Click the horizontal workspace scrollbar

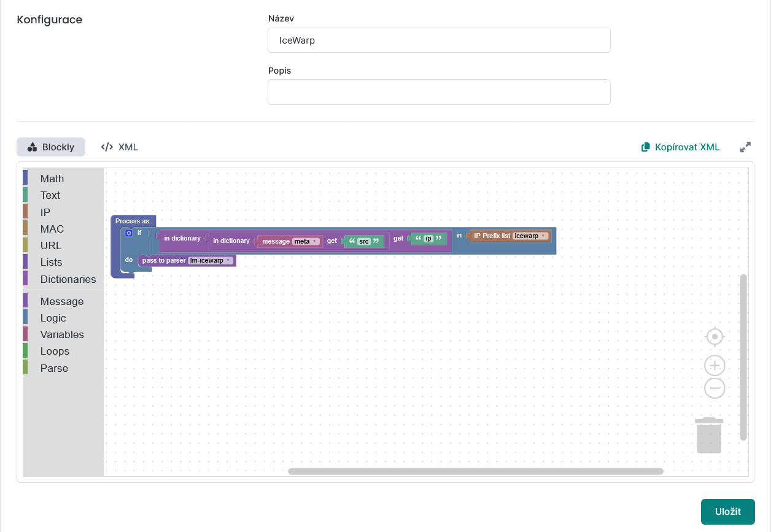click(476, 471)
